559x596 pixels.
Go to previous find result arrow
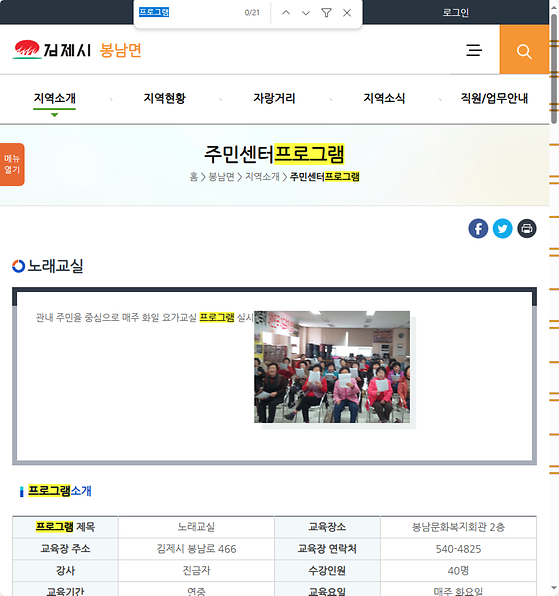[286, 13]
